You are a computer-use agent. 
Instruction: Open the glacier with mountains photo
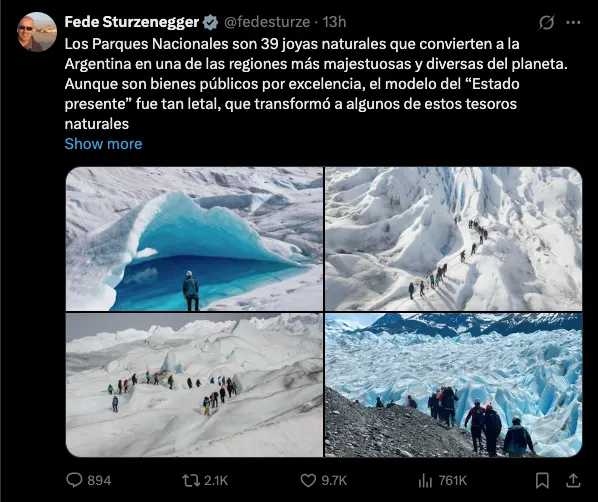pos(453,385)
